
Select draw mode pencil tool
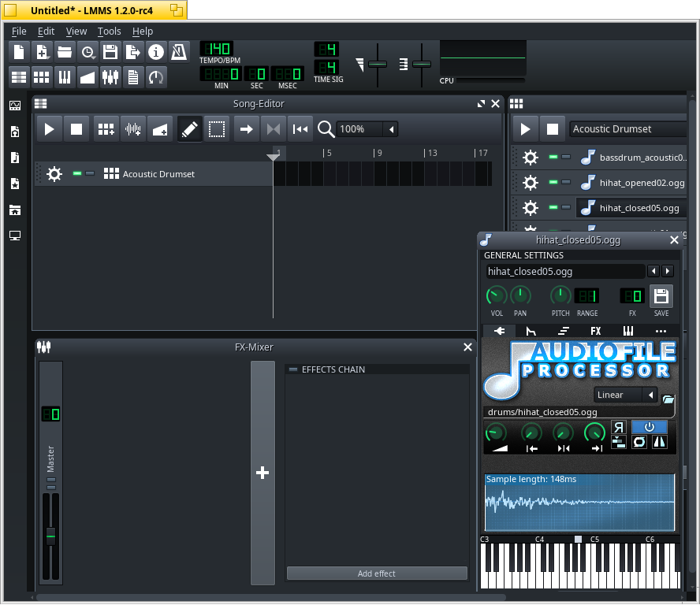click(x=190, y=129)
